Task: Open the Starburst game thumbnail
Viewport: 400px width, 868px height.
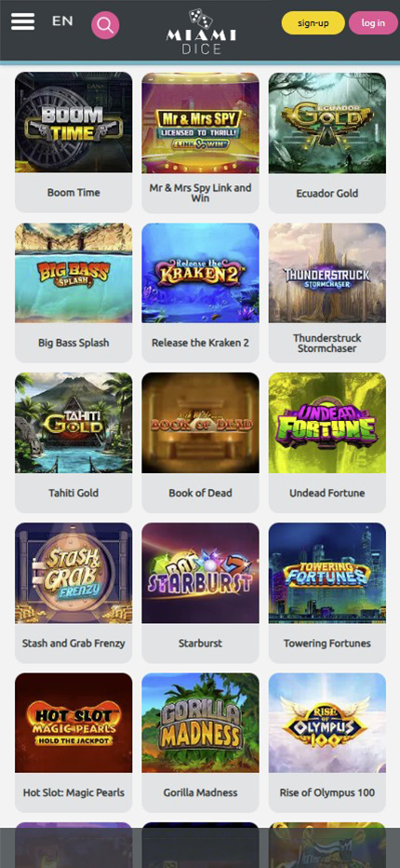Action: click(200, 573)
